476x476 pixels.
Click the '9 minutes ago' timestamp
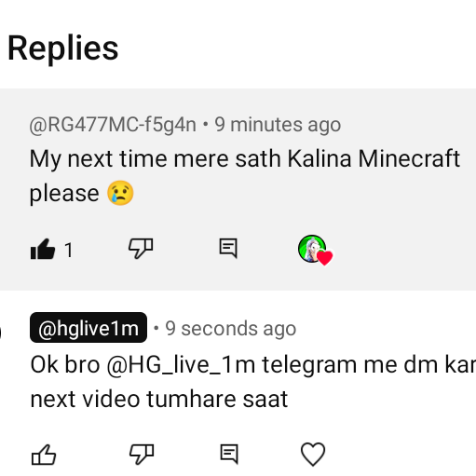278,125
